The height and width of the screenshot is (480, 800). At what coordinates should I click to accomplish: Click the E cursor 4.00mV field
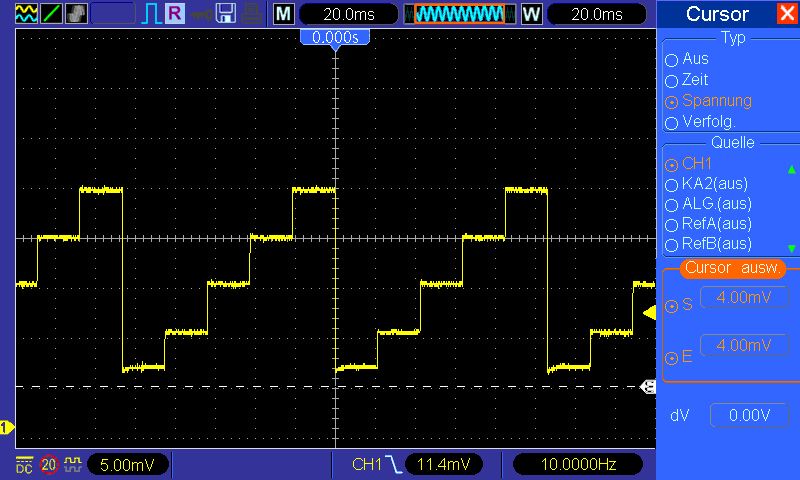click(x=744, y=345)
